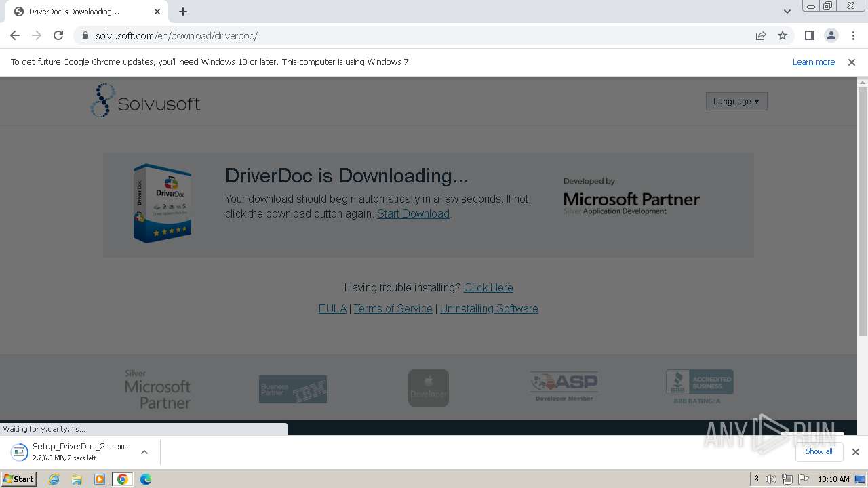Open the volume control tray icon

pyautogui.click(x=771, y=479)
